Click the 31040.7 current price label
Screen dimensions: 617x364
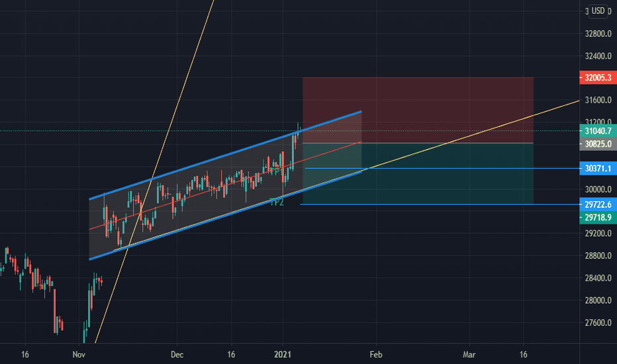598,131
